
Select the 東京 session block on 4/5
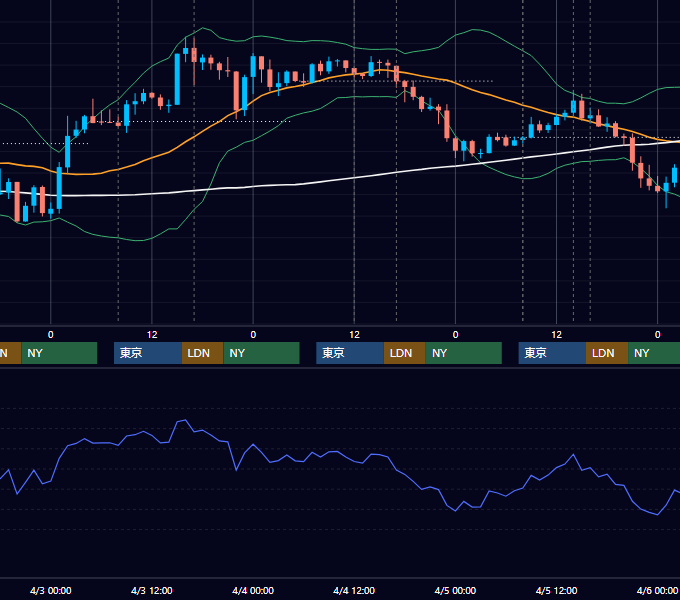(552, 353)
